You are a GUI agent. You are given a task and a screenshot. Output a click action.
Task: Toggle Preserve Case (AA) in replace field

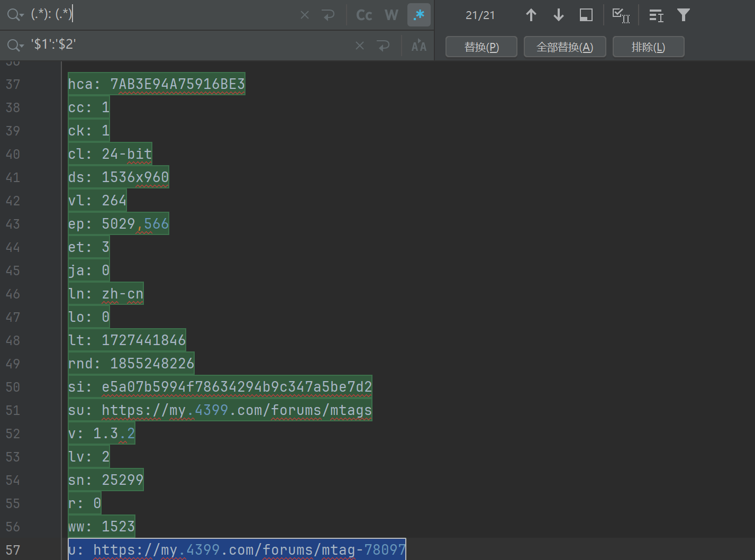click(419, 46)
